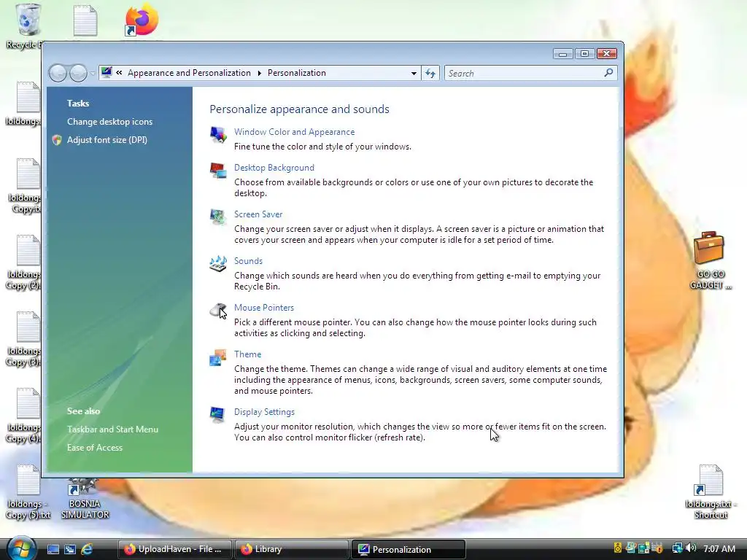This screenshot has height=560, width=747.
Task: Click the Desktop Background icon
Action: [218, 171]
